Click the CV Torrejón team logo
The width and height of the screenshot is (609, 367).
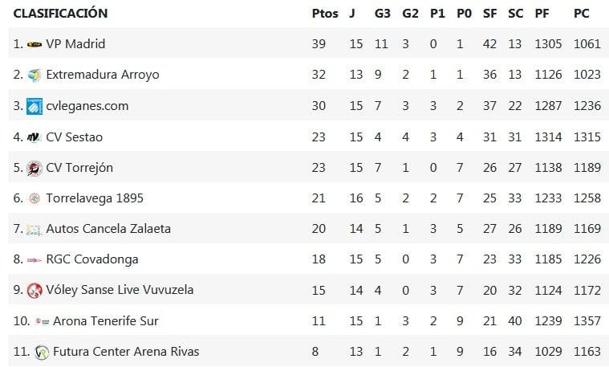[x=34, y=168]
